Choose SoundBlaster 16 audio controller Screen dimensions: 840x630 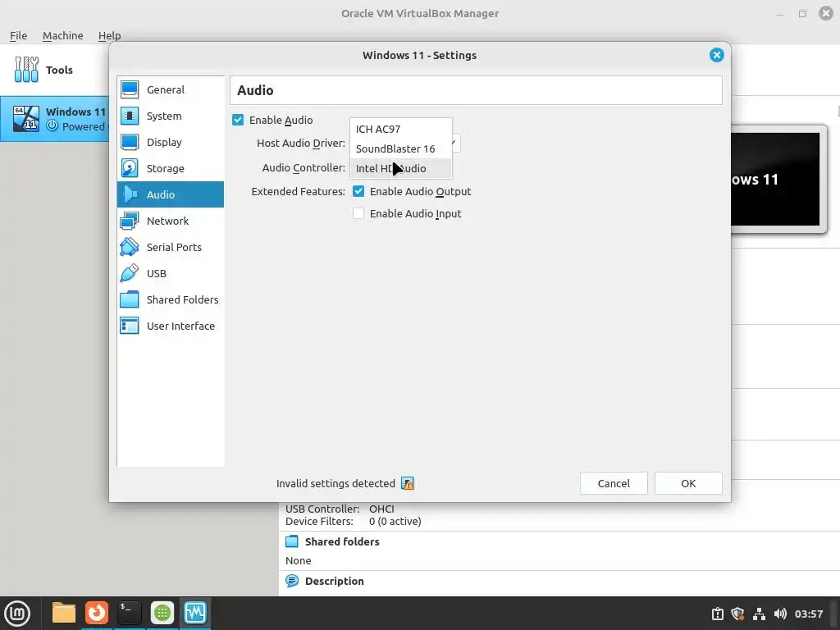click(x=400, y=149)
